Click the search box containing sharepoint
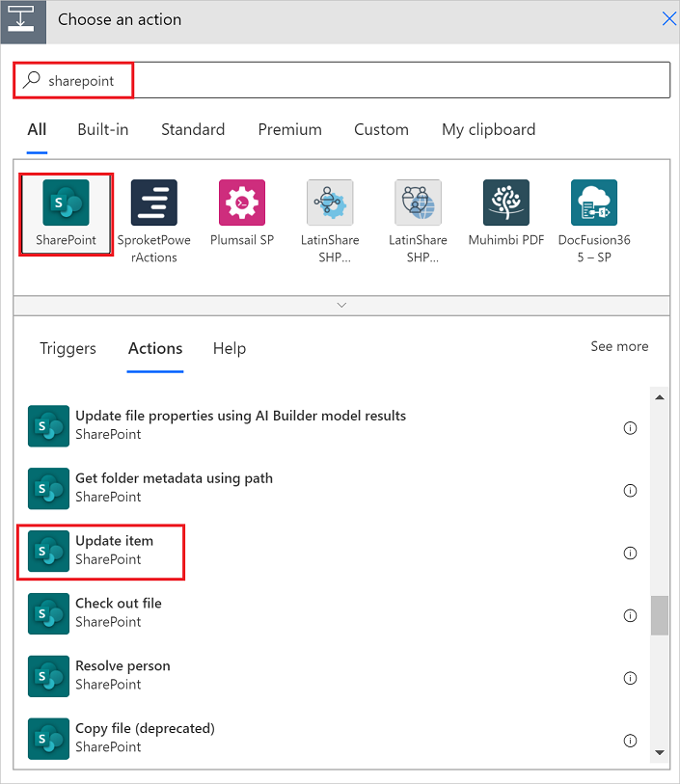Viewport: 680px width, 784px height. coord(341,80)
